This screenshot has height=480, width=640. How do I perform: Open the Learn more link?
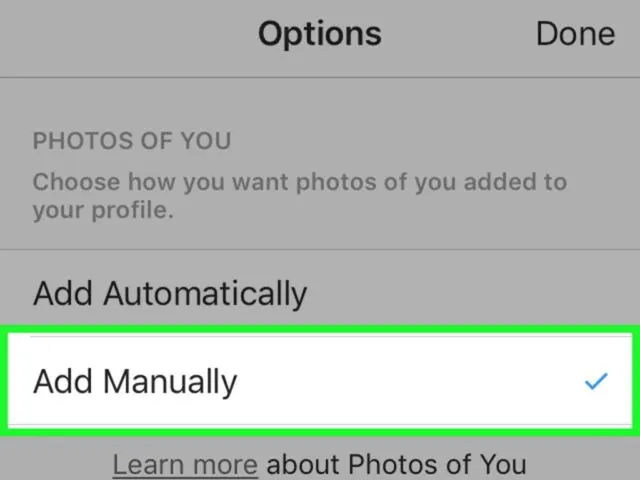coord(185,464)
